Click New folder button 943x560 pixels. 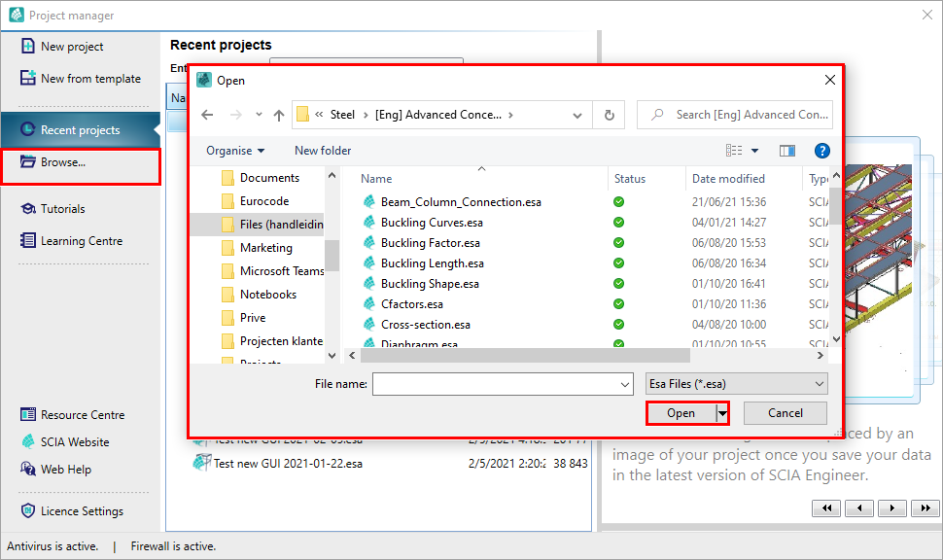point(323,151)
